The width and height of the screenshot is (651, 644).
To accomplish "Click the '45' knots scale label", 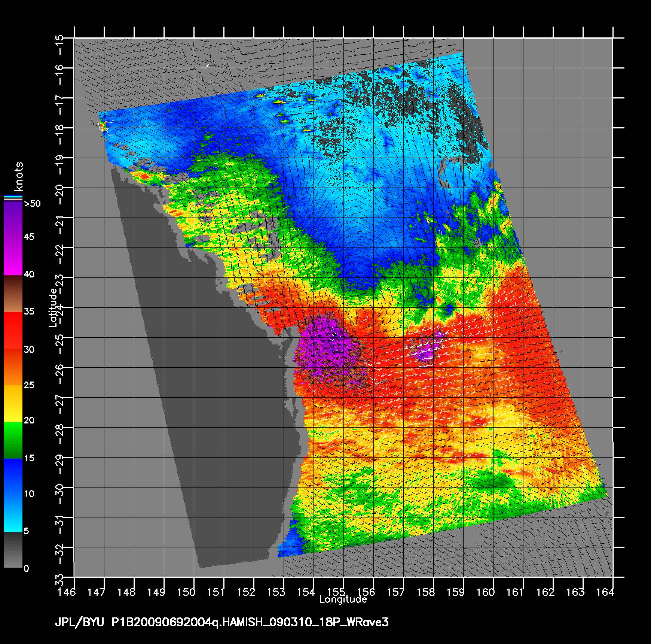I will (x=29, y=237).
